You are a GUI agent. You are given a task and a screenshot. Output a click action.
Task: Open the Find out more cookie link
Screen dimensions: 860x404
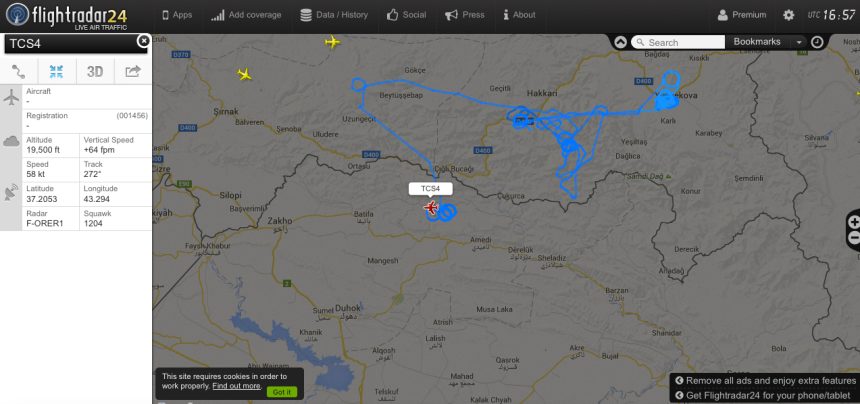[236, 386]
